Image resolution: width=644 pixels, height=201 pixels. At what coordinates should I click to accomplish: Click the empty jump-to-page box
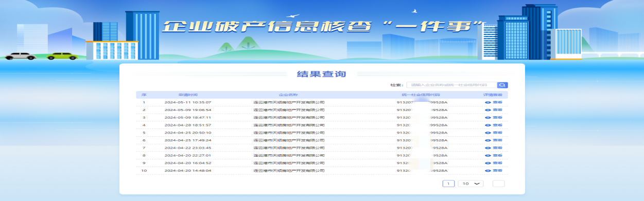coord(498,184)
